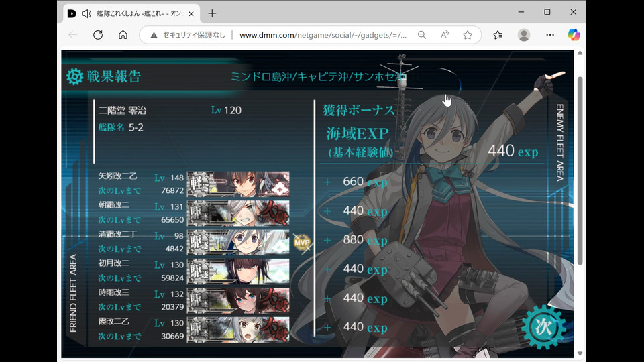Open zoom magnifier in address bar
The width and height of the screenshot is (644, 362).
tap(422, 35)
